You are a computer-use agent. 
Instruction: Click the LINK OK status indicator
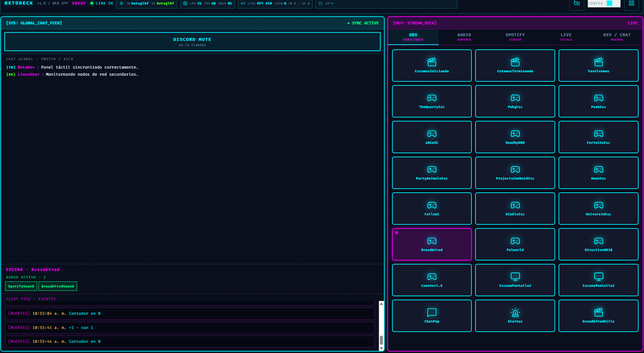[x=102, y=3]
